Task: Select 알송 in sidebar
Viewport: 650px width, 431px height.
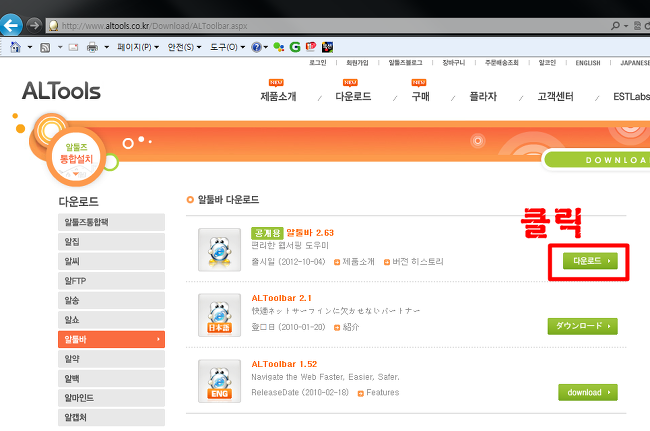Action: pos(111,300)
